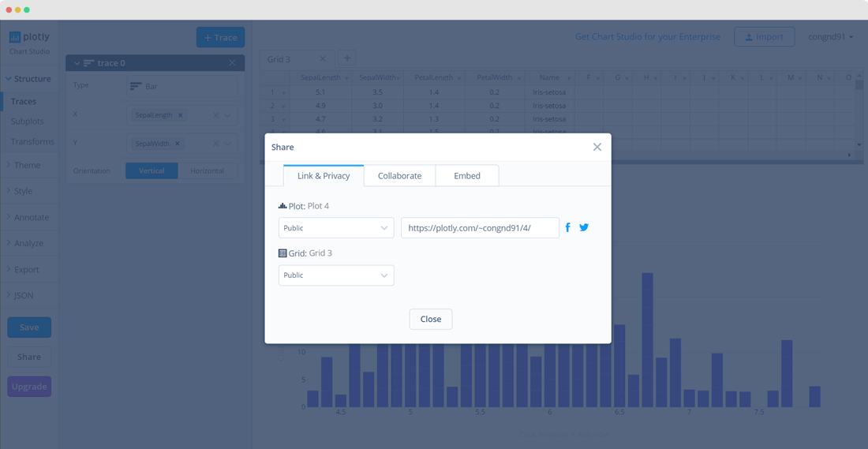Click the plot share URL field
This screenshot has width=868, height=449.
[480, 227]
